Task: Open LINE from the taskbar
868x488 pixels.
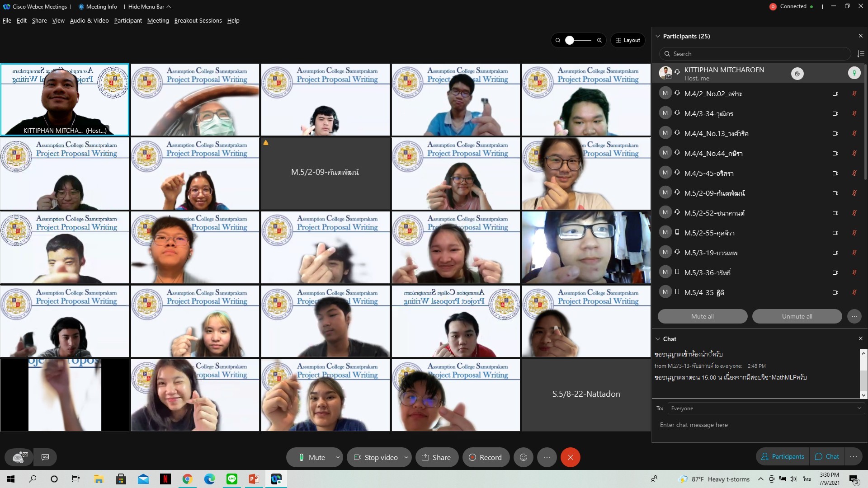Action: point(232,479)
